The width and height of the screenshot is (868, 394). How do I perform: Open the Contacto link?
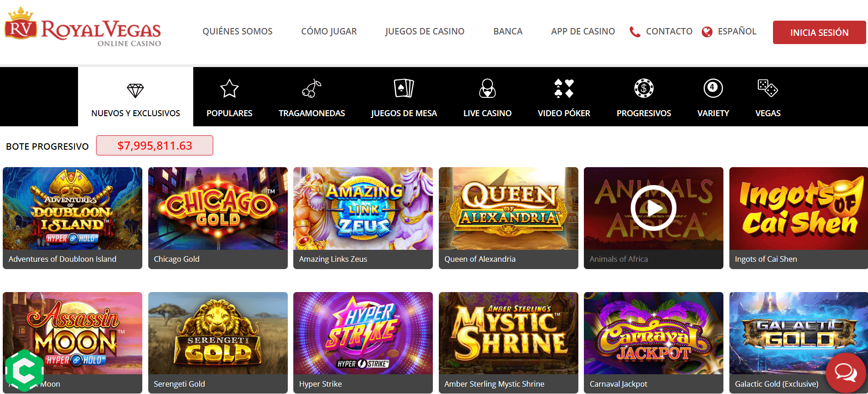pyautogui.click(x=661, y=31)
